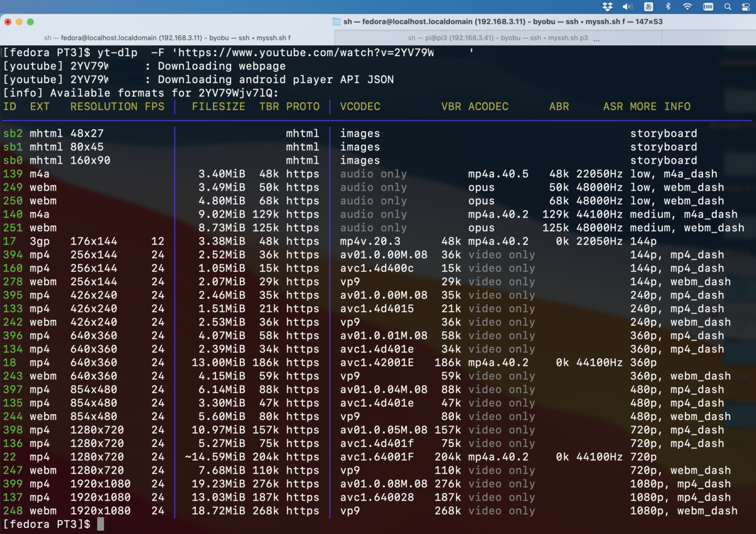The width and height of the screenshot is (756, 534).
Task: Click the folder icon in window title
Action: point(336,21)
